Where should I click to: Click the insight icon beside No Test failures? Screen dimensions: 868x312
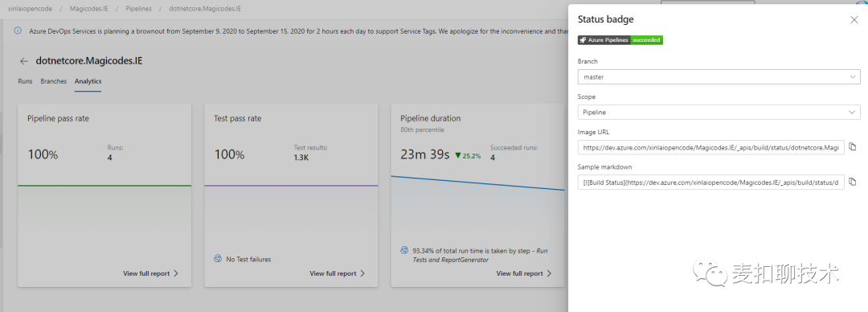point(218,259)
